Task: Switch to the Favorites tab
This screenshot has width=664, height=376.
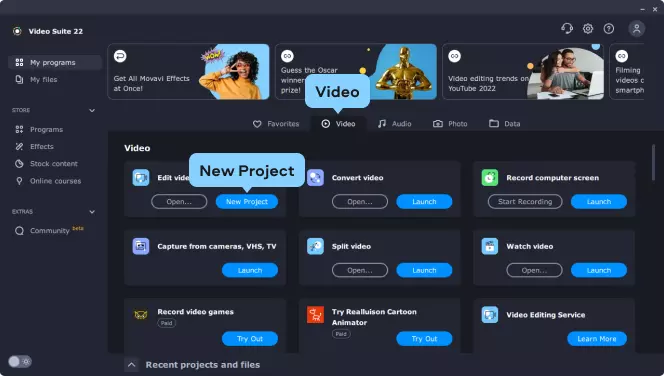Action: point(276,124)
